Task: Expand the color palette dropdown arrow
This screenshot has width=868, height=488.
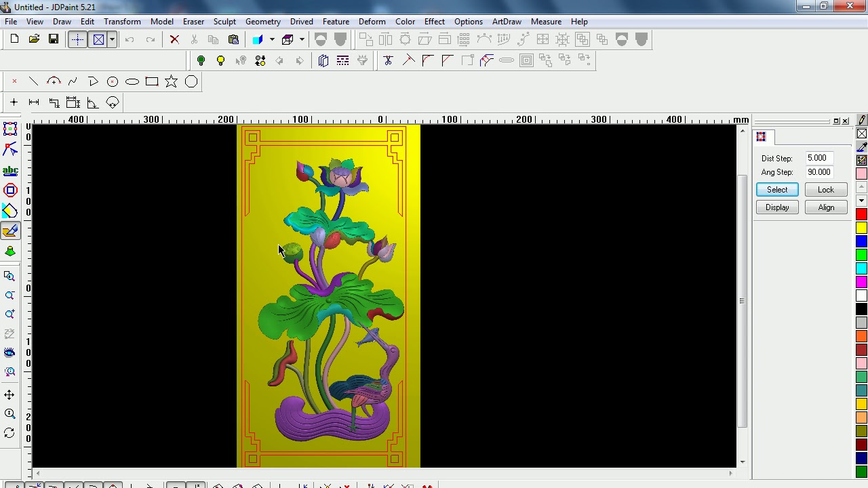Action: 861,201
